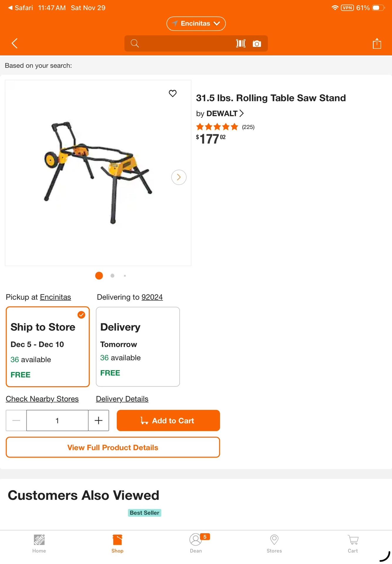Tap the 225 ratings count link
Image resolution: width=392 pixels, height=564 pixels.
click(248, 127)
